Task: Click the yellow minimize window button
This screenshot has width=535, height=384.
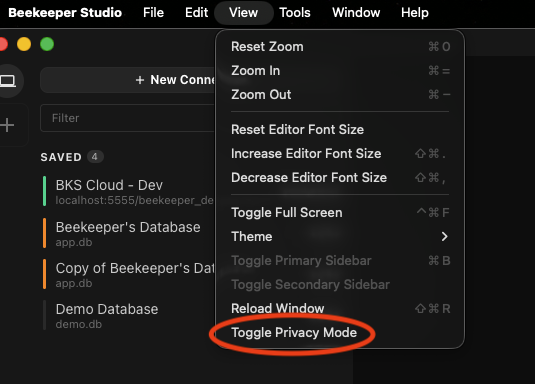Action: point(24,44)
